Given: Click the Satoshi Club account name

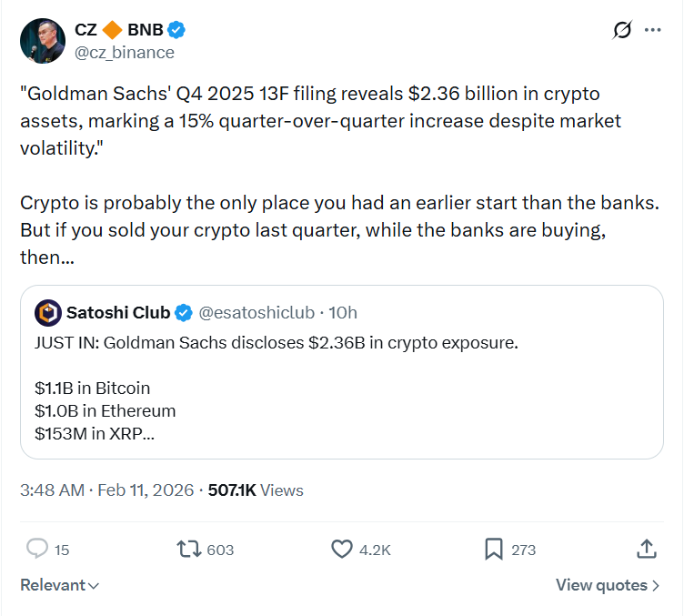Looking at the screenshot, I should [118, 313].
